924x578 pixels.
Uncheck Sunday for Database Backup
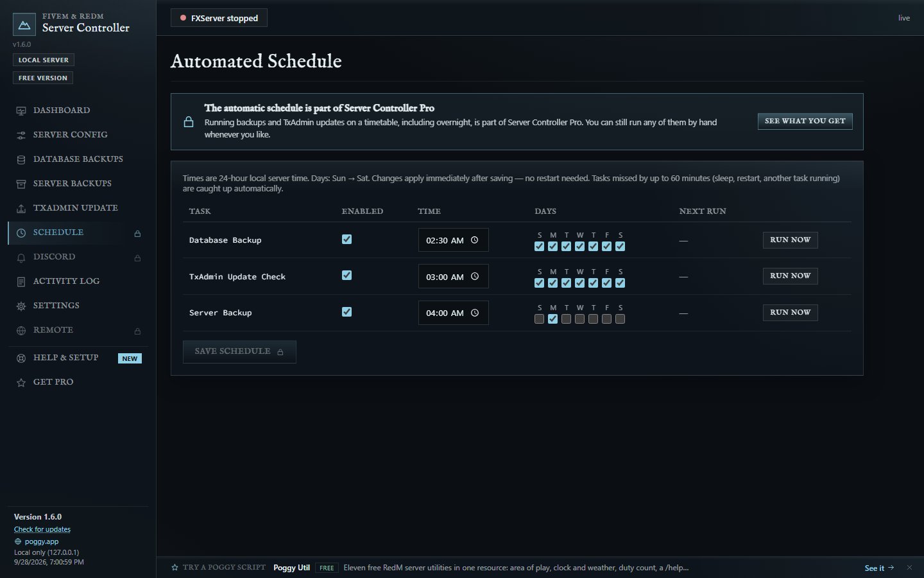(x=539, y=246)
